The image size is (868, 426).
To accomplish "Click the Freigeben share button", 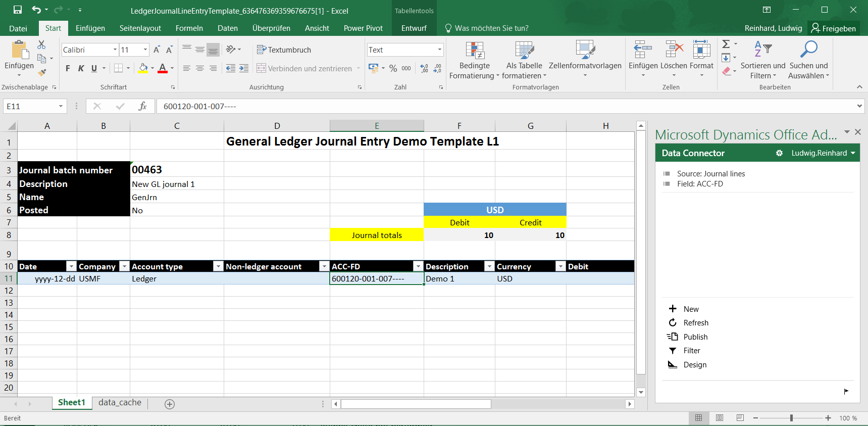I will pos(833,28).
